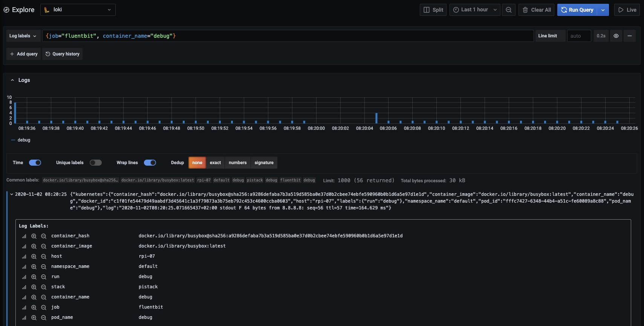The height and width of the screenshot is (326, 644).
Task: Filter out pod_name debug value
Action: [44, 318]
